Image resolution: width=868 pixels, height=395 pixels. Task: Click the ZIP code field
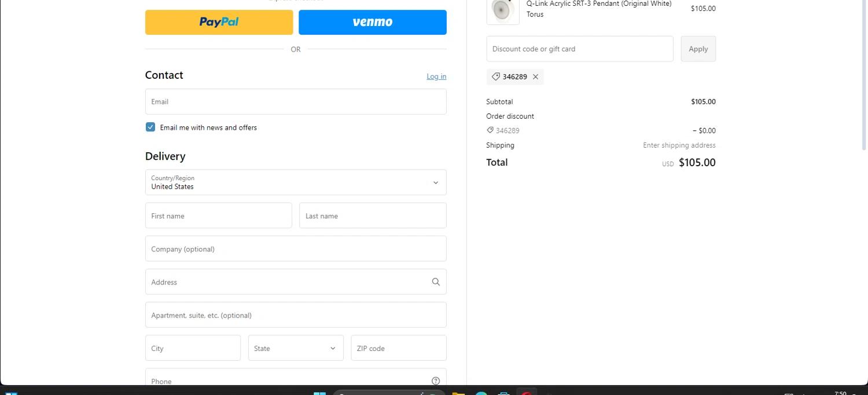(398, 348)
